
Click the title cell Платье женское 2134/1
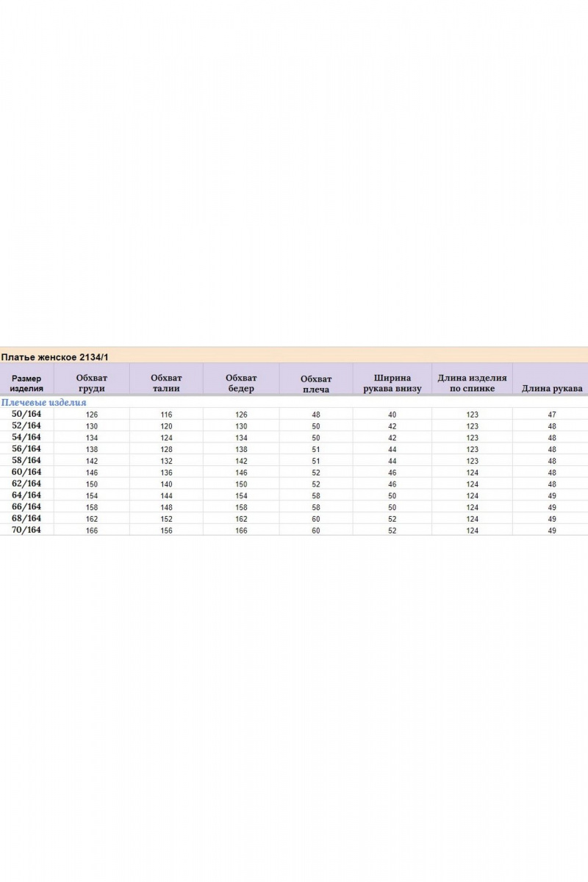(x=55, y=357)
